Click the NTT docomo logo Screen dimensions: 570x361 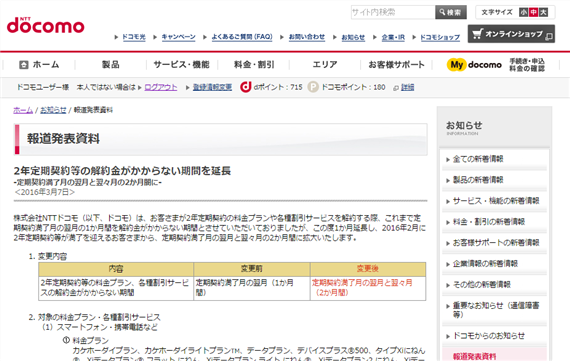coord(45,25)
